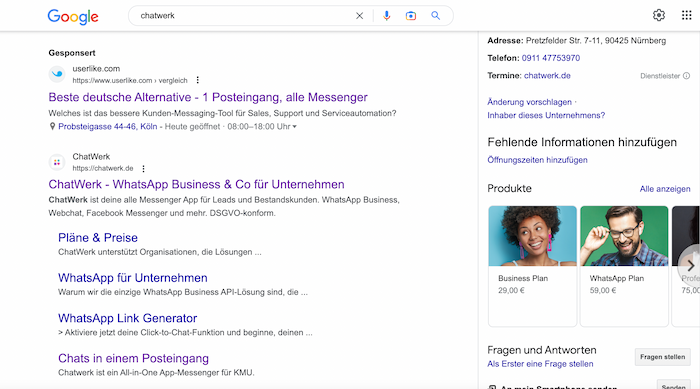This screenshot has height=389, width=700.
Task: Open the three-dot menu for userlike ad
Action: pyautogui.click(x=198, y=80)
